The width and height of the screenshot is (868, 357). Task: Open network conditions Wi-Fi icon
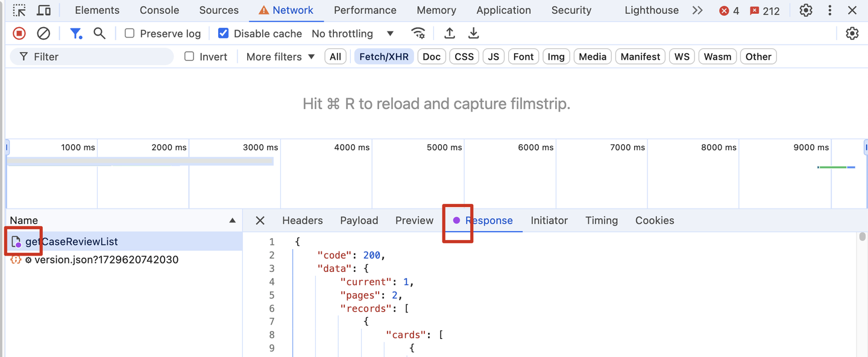click(418, 34)
